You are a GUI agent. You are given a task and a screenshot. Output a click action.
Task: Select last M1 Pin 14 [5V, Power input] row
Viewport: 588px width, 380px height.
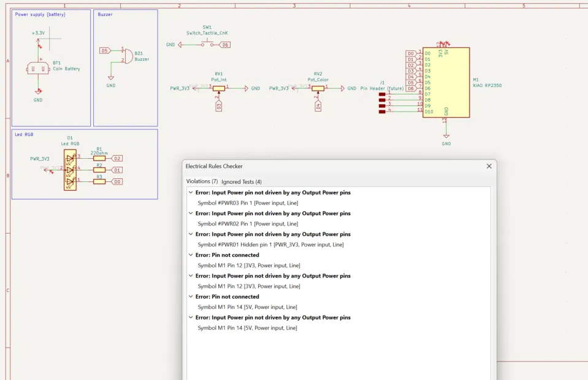tap(248, 328)
